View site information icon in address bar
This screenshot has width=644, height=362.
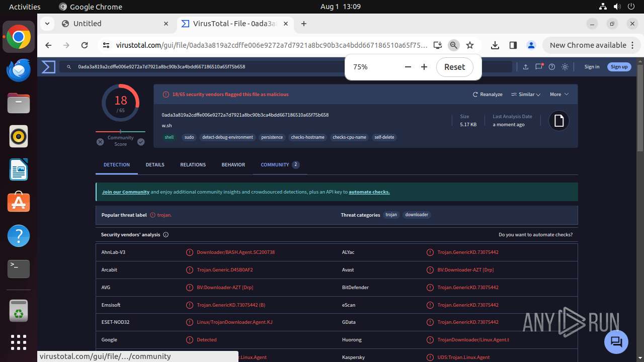tap(106, 45)
